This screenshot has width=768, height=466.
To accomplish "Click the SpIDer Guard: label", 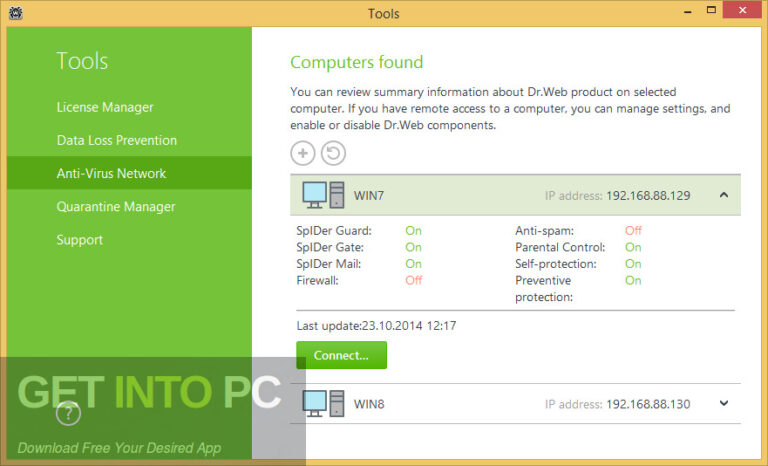I will click(334, 231).
